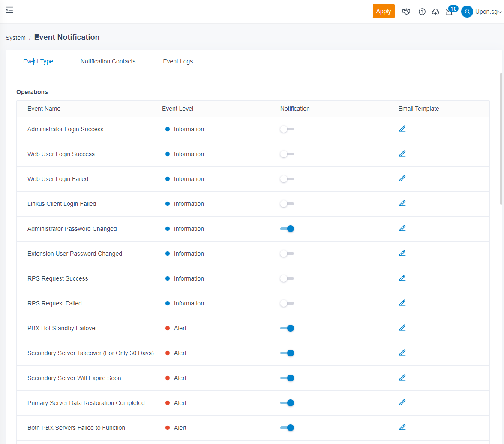Viewport: 504px width, 444px height.
Task: Open the help question mark icon
Action: pyautogui.click(x=422, y=12)
